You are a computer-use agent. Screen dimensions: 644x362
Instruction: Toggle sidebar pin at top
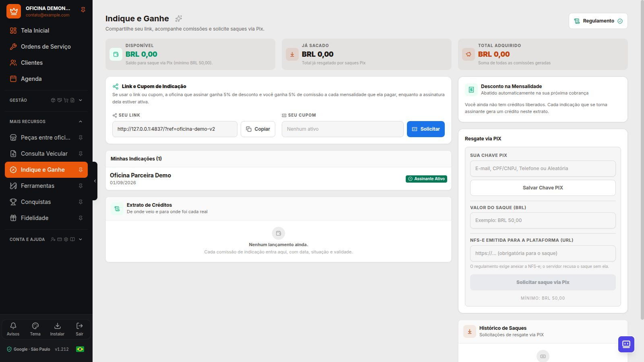pyautogui.click(x=83, y=10)
